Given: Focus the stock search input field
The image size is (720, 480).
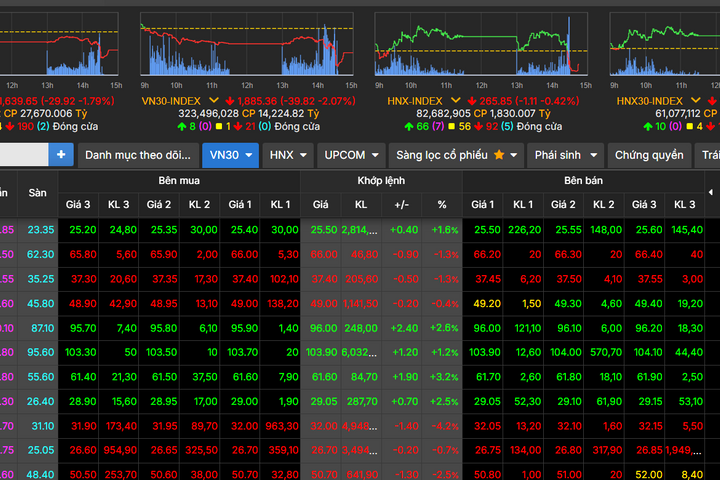Looking at the screenshot, I should pyautogui.click(x=22, y=155).
